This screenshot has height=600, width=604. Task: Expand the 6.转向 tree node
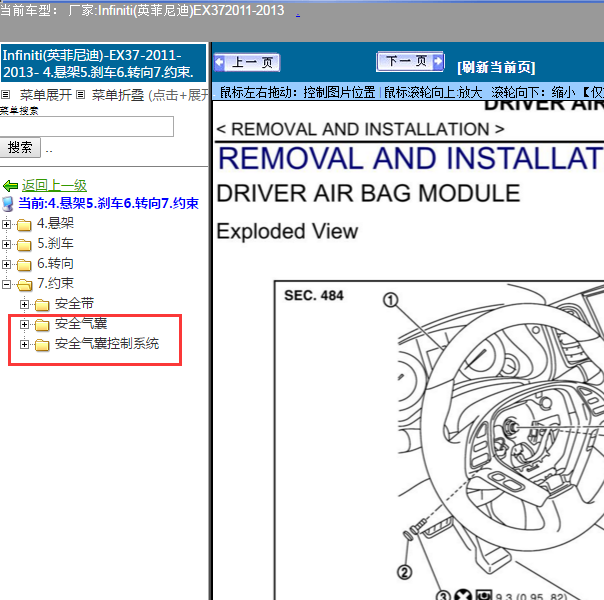pos(6,264)
